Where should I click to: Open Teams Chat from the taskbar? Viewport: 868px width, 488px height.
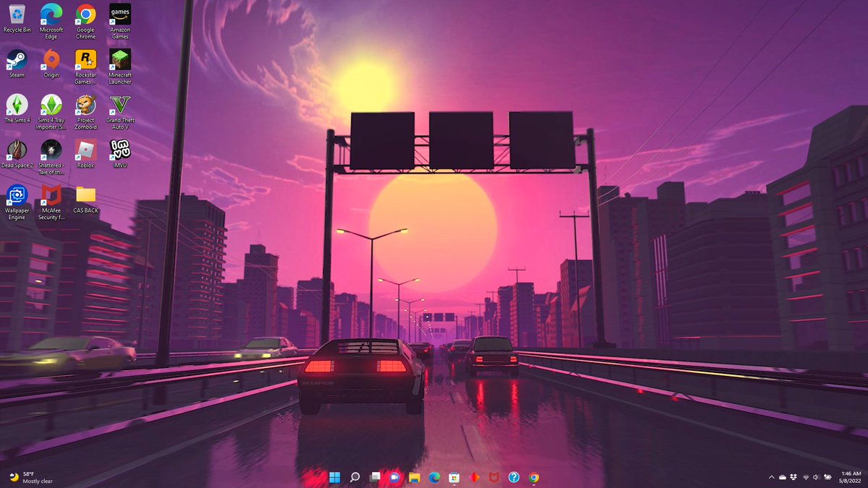[395, 477]
